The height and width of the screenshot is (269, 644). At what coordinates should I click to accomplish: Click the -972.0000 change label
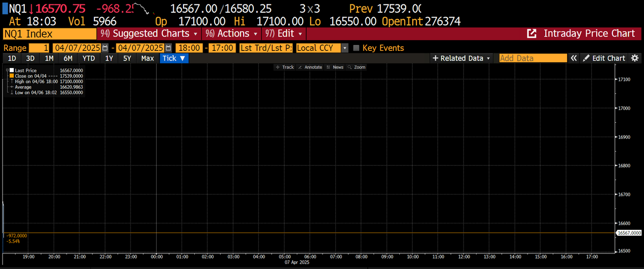pos(17,236)
